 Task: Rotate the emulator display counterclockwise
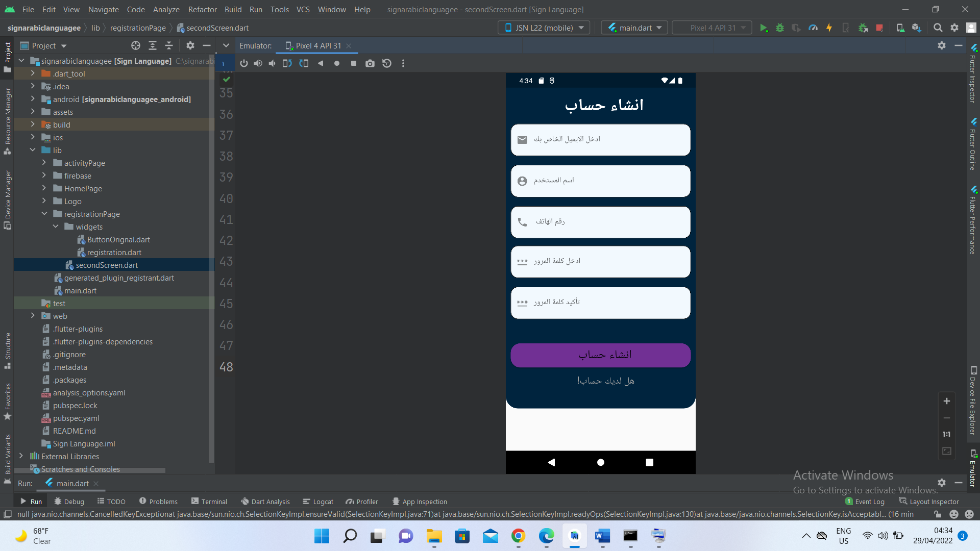[x=287, y=63]
